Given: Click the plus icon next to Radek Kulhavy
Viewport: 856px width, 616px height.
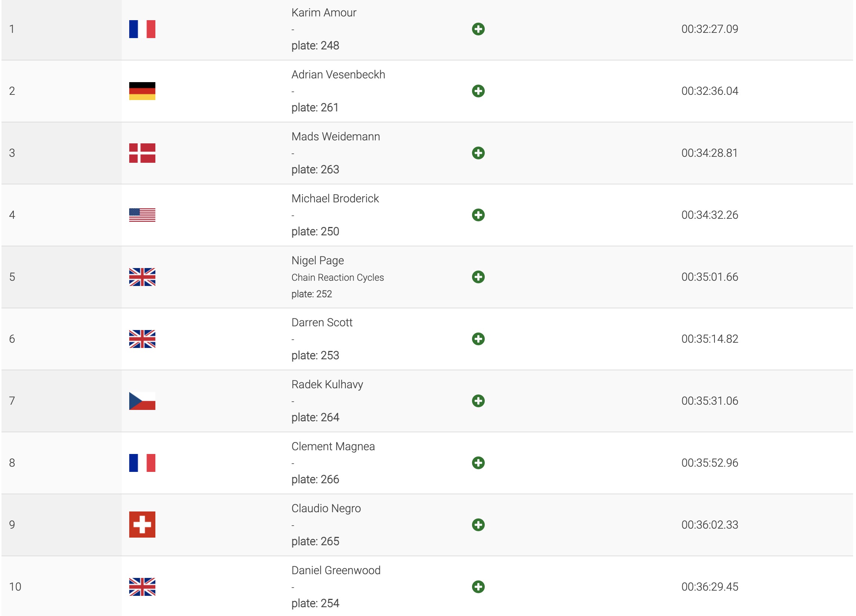Looking at the screenshot, I should [x=478, y=401].
